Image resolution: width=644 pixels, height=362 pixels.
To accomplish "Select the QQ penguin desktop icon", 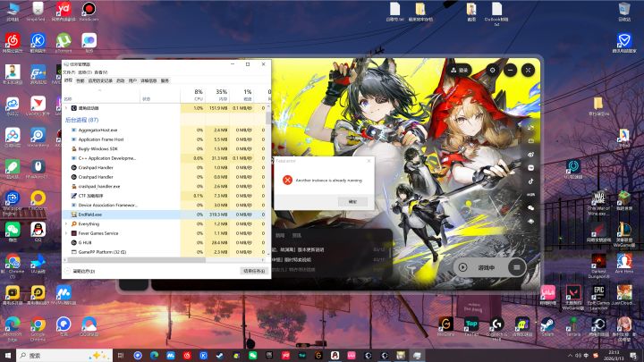I will [x=38, y=232].
